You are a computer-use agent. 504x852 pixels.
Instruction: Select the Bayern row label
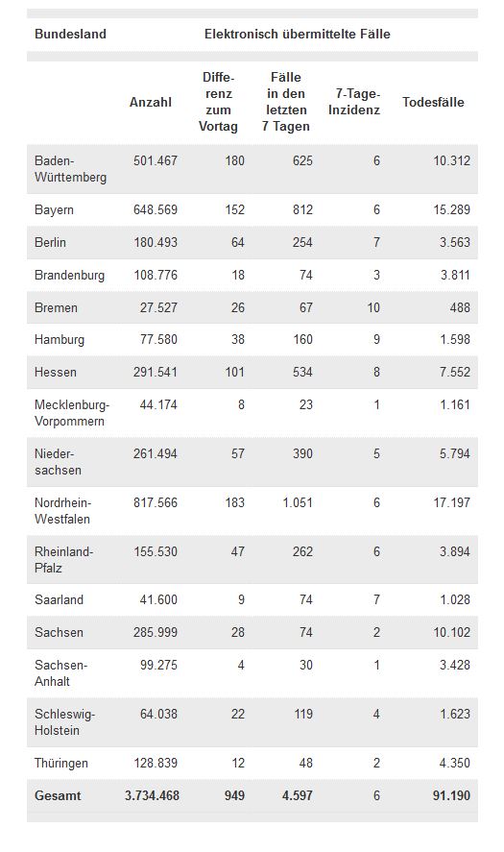(x=54, y=209)
